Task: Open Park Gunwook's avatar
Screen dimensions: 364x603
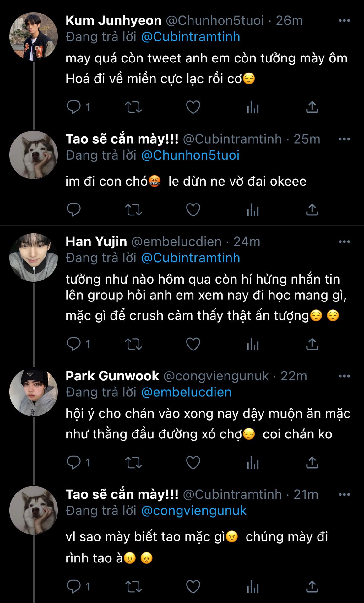Action: [x=34, y=392]
